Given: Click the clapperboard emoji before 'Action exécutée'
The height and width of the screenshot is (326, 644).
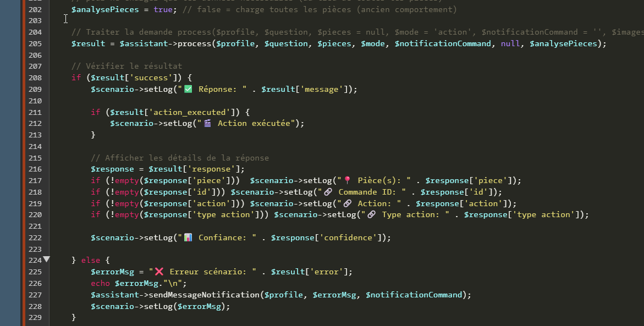Looking at the screenshot, I should coord(207,123).
